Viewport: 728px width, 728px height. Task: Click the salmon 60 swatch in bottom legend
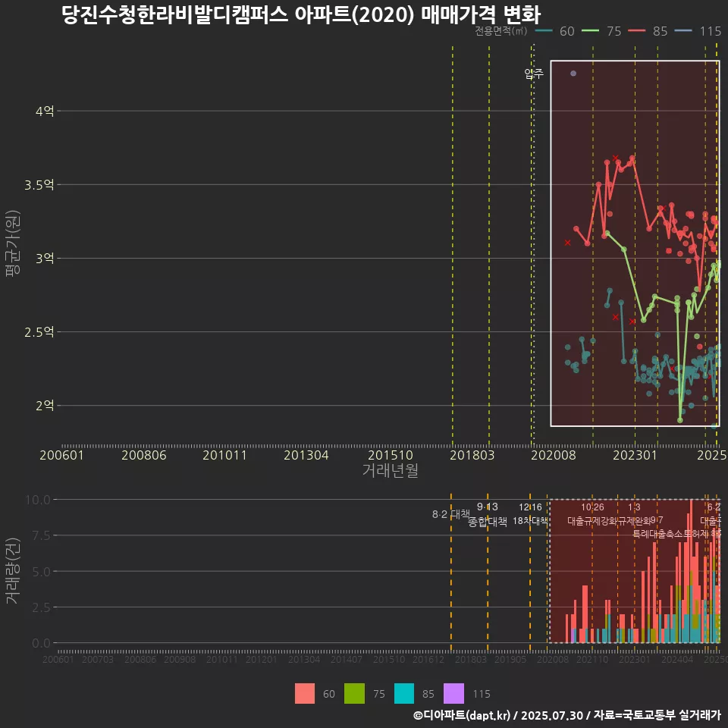click(305, 693)
